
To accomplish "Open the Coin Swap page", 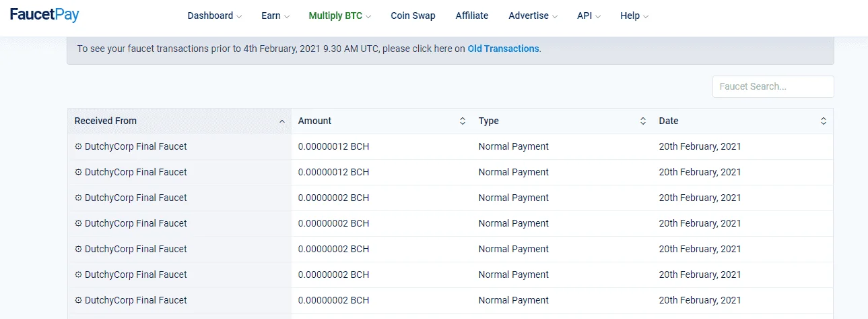I will [413, 16].
